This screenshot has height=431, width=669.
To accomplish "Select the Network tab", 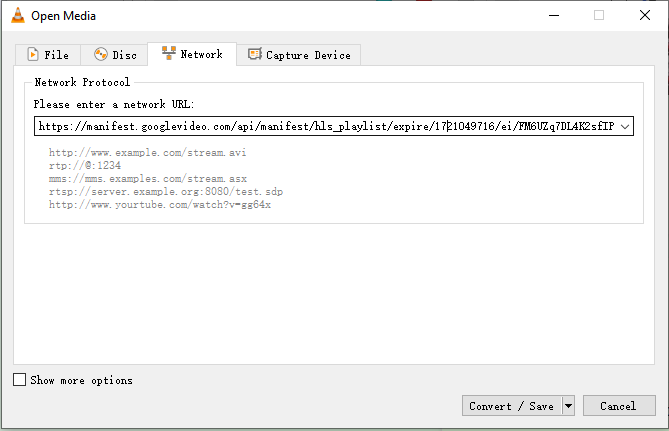I will click(192, 54).
